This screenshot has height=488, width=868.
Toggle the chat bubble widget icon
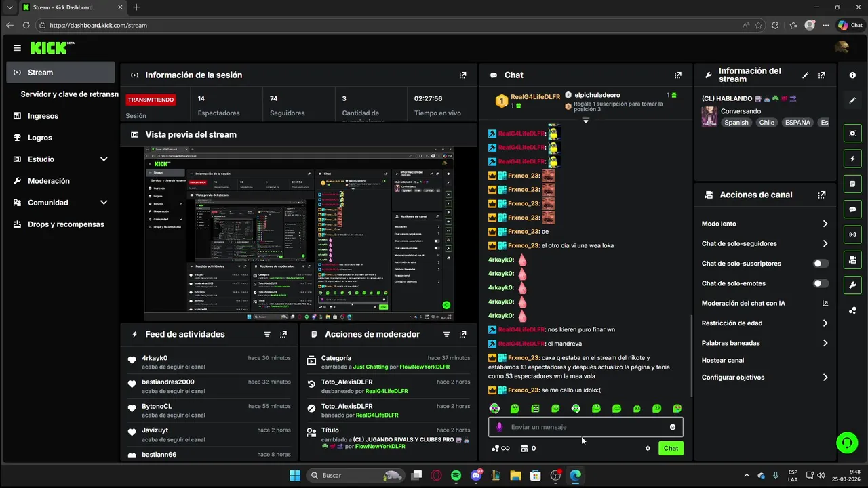point(852,209)
